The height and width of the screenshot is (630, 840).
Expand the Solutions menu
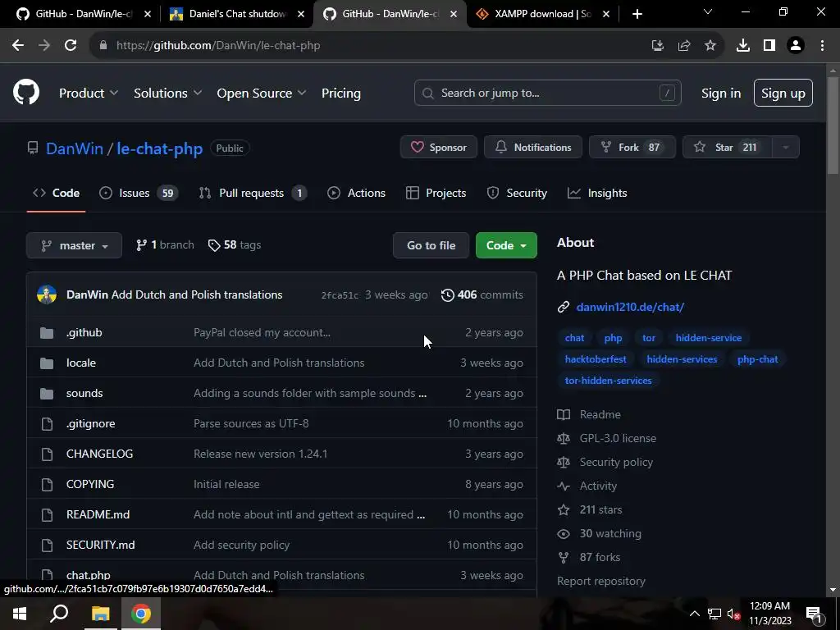tap(167, 93)
